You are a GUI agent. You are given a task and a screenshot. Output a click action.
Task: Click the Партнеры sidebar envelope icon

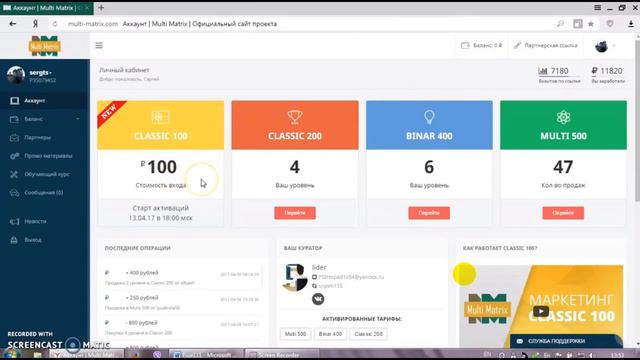14,138
